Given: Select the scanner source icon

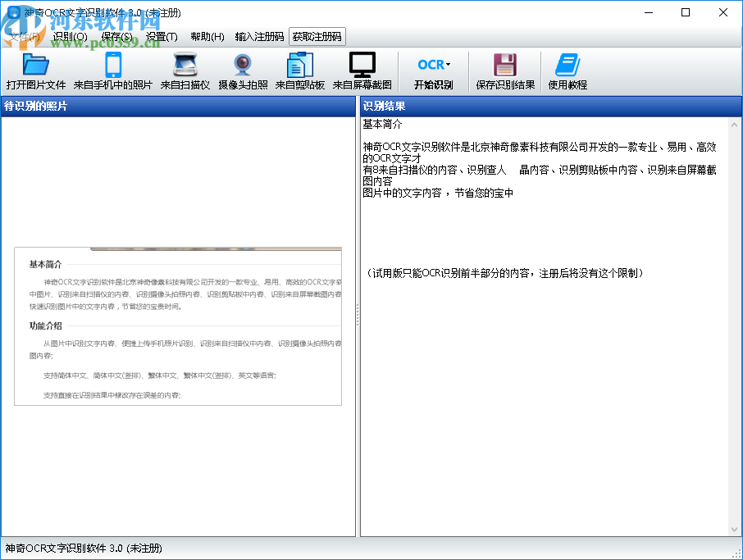Looking at the screenshot, I should point(185,65).
